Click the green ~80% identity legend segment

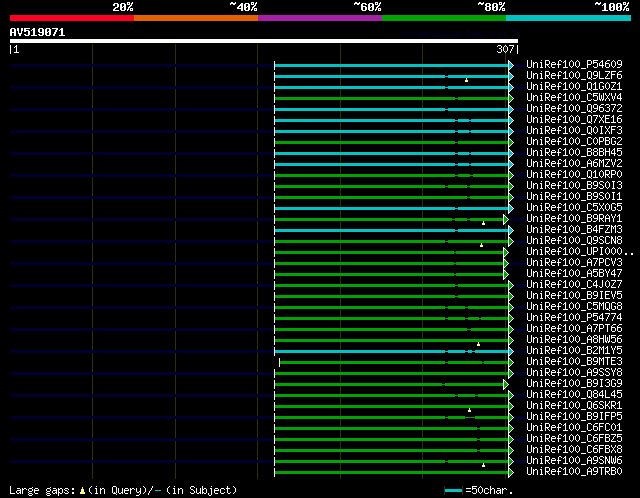coord(443,18)
